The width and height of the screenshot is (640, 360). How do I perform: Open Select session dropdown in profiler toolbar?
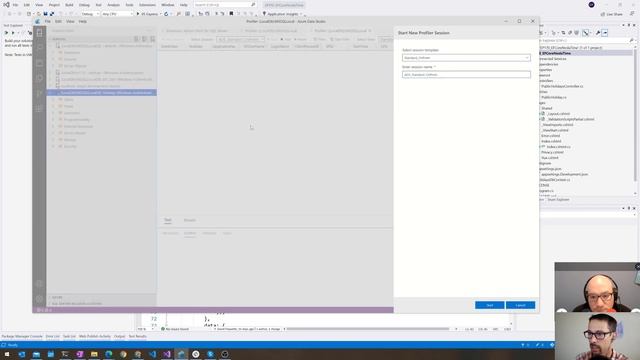click(240, 39)
